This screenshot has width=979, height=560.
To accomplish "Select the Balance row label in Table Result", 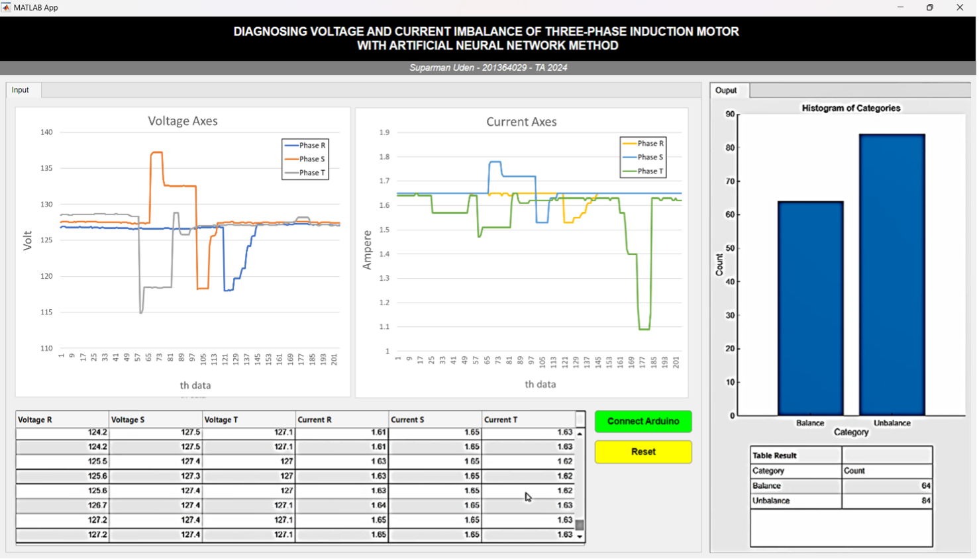I will click(798, 487).
